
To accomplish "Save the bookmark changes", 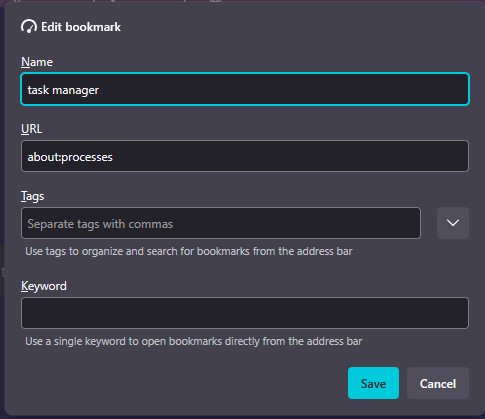I will coord(373,383).
